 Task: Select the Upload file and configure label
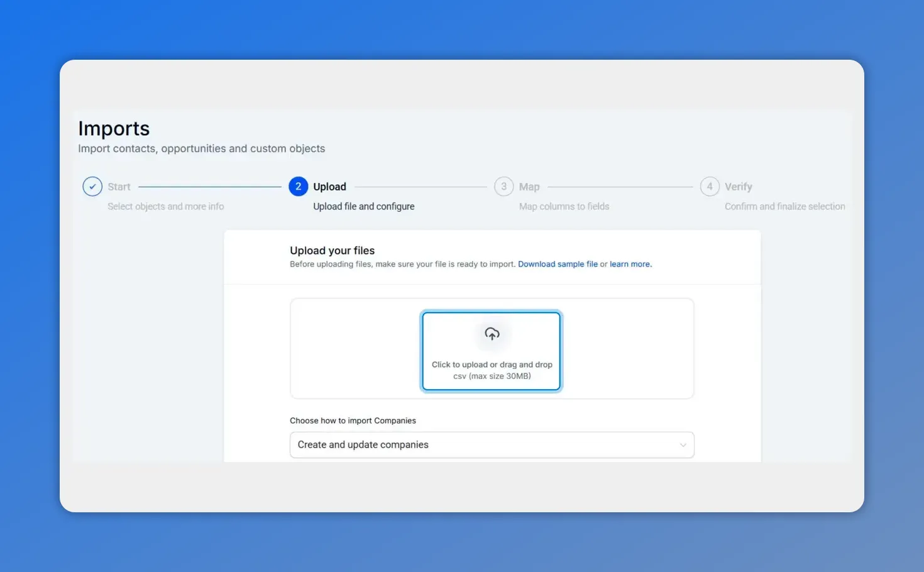(x=363, y=206)
